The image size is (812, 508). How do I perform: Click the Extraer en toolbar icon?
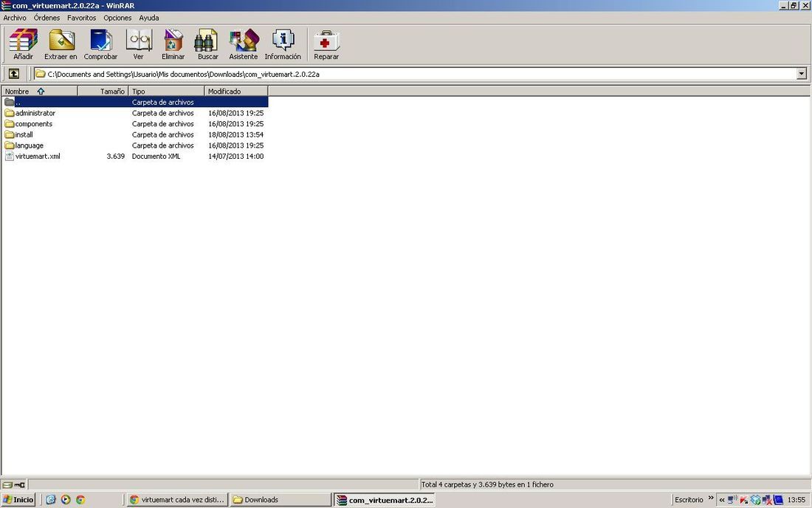(61, 44)
